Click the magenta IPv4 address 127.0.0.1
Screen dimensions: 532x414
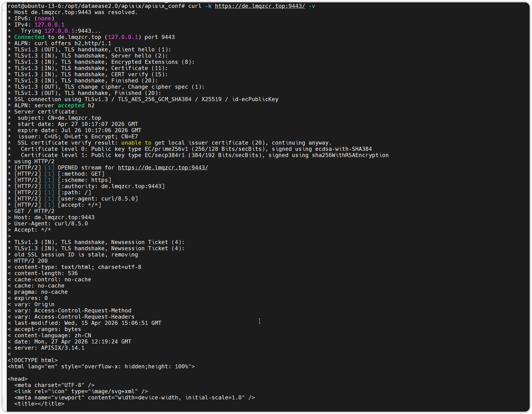49,25
